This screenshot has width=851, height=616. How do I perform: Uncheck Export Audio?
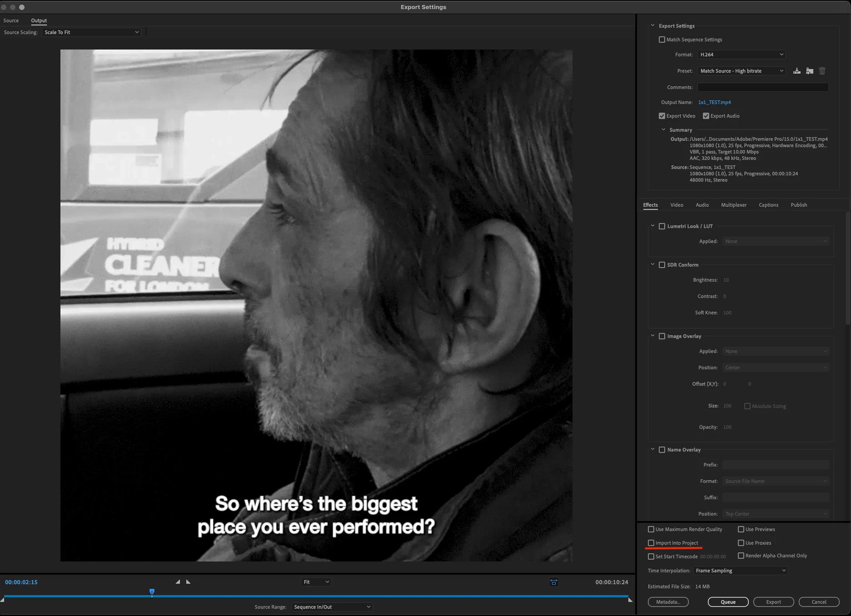pos(706,116)
